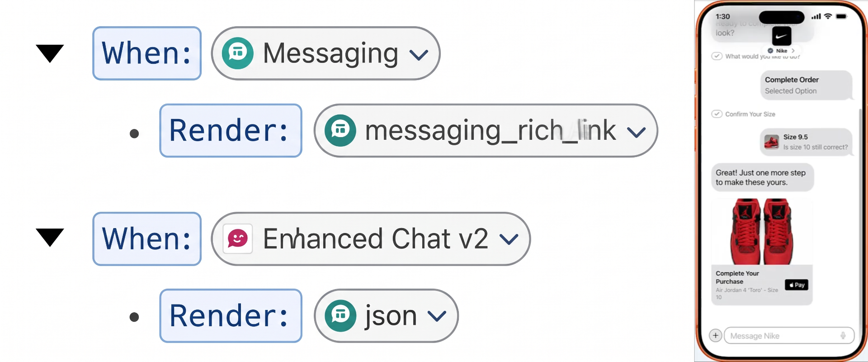Click the first Render label
This screenshot has height=362, width=868.
pyautogui.click(x=231, y=131)
